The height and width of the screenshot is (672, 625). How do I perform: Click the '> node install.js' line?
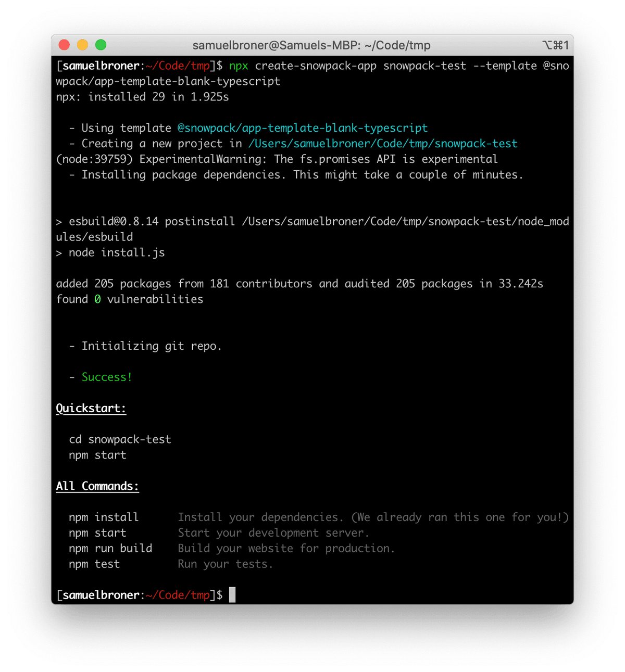click(x=110, y=253)
